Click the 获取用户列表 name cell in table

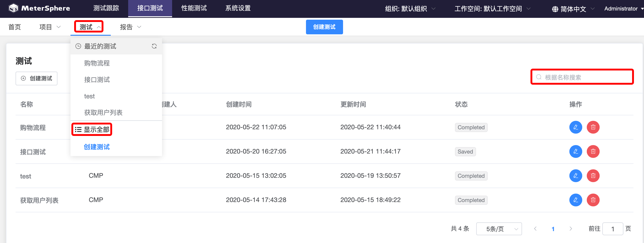39,200
